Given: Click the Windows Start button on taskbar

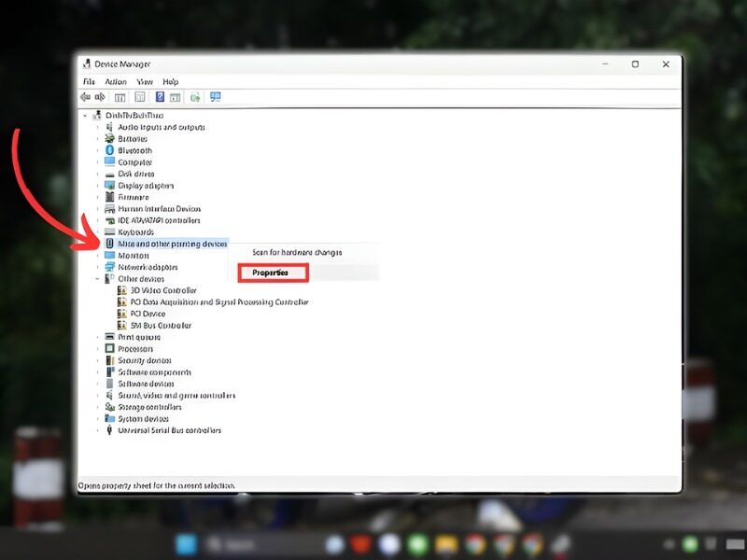Looking at the screenshot, I should 186,544.
